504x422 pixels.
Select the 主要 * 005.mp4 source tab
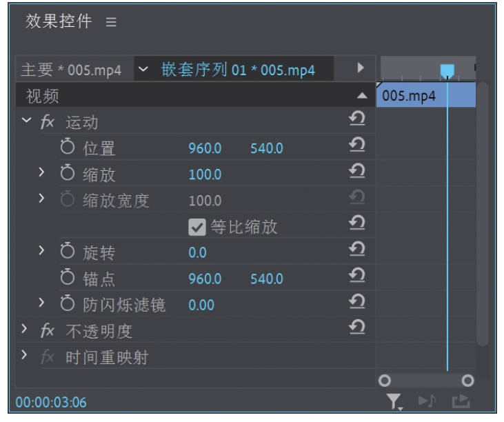pos(71,70)
